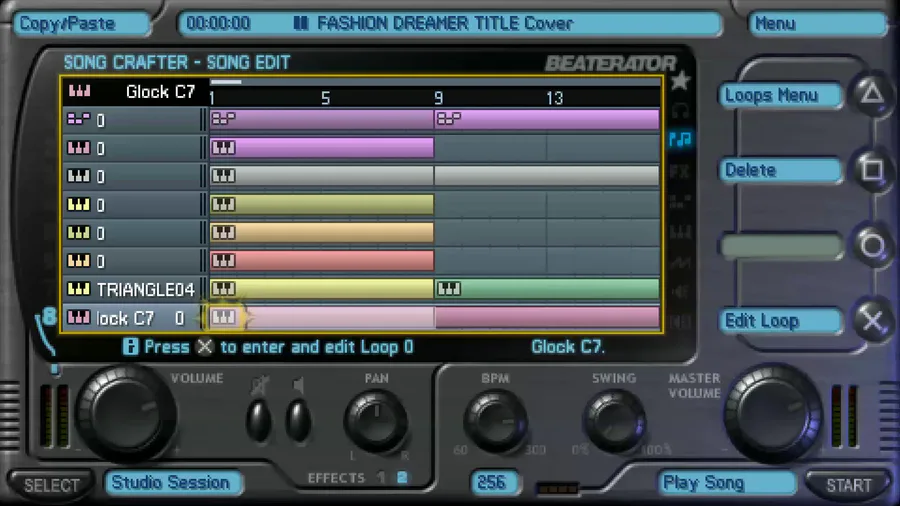Screen dimensions: 900x506
Task: Jump to bar 5 on the timeline
Action: click(x=325, y=98)
